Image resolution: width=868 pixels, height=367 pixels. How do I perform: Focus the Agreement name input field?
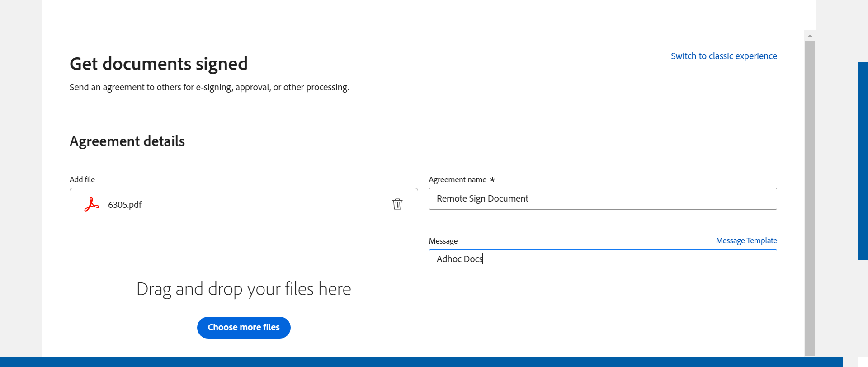[602, 199]
